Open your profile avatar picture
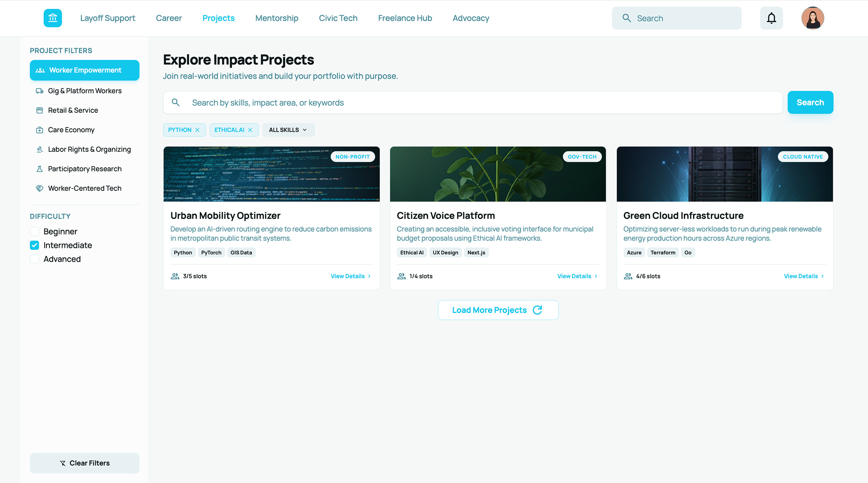This screenshot has width=868, height=483. tap(813, 18)
